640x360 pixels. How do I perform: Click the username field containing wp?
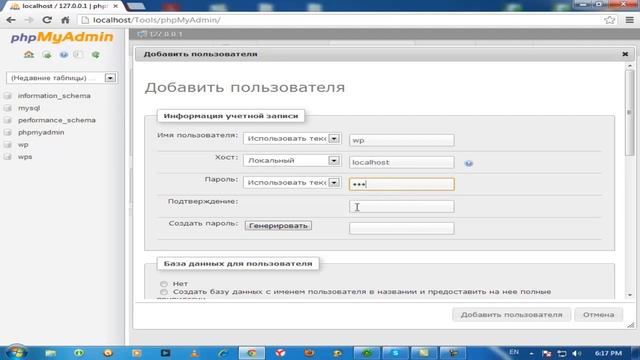coord(402,140)
